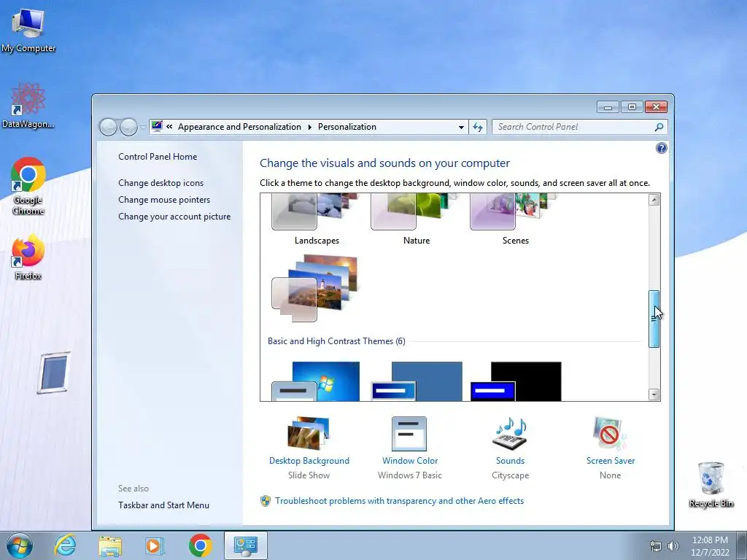Click the Screen Saver link text
Viewport: 747px width, 560px height.
(x=611, y=461)
